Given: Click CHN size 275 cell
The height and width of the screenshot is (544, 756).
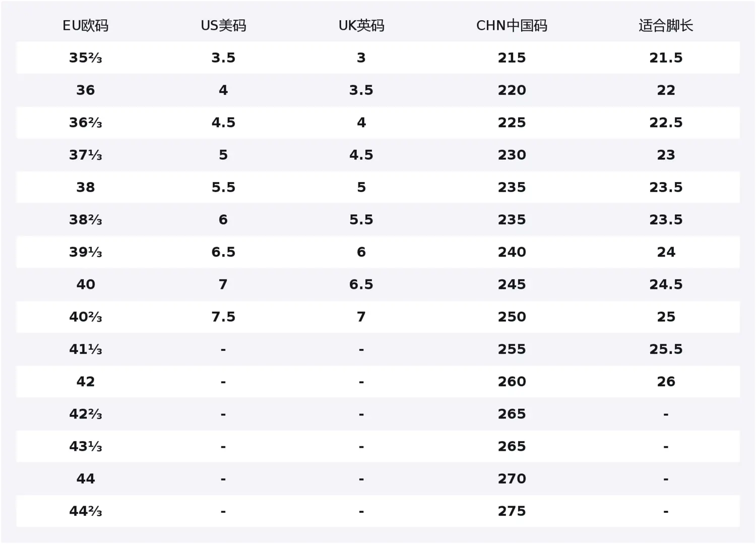Looking at the screenshot, I should (x=512, y=511).
